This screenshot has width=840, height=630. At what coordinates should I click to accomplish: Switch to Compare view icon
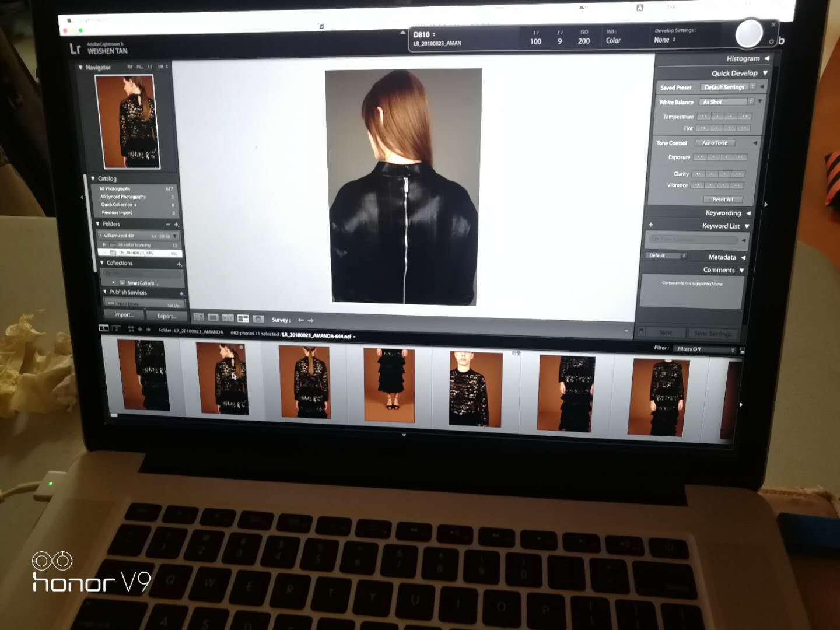228,318
